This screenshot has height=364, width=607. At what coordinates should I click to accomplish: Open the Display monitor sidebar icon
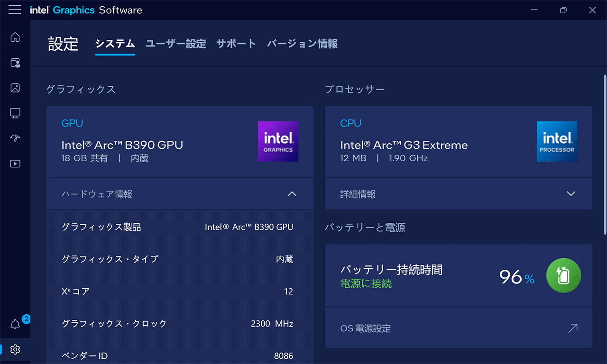click(15, 113)
